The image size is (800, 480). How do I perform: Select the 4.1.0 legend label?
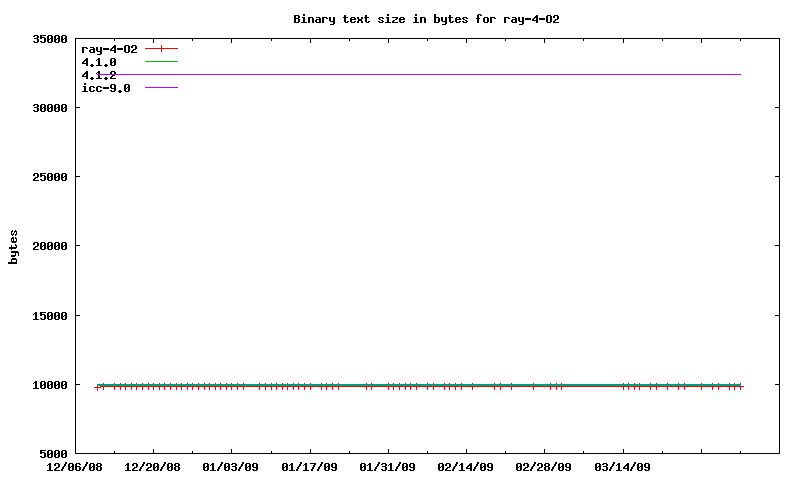99,62
